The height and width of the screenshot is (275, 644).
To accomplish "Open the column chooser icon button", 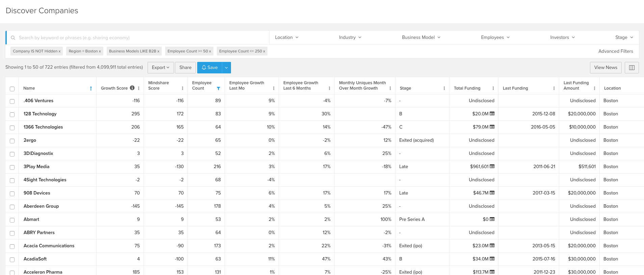I will pos(632,68).
